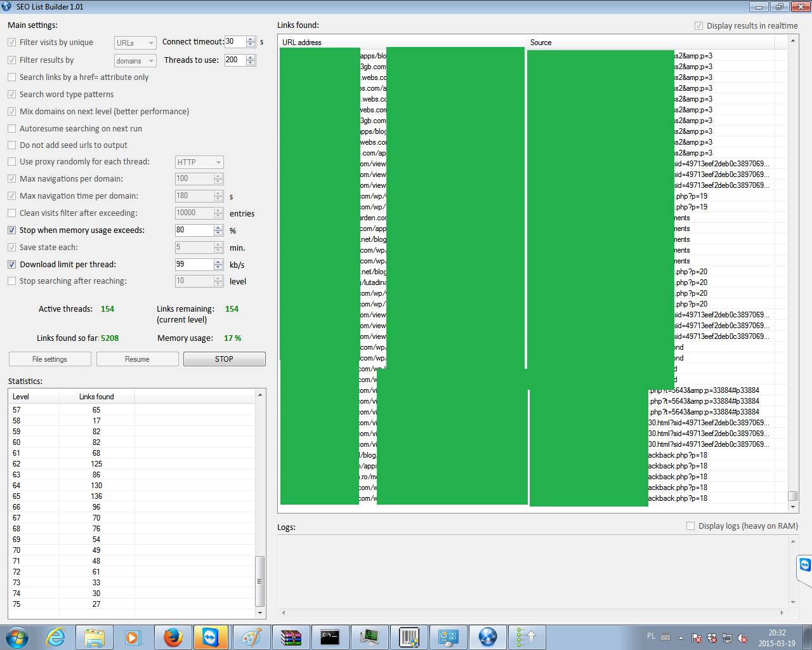This screenshot has width=812, height=650.
Task: Switch to the command prompt taskbar icon
Action: coord(330,637)
